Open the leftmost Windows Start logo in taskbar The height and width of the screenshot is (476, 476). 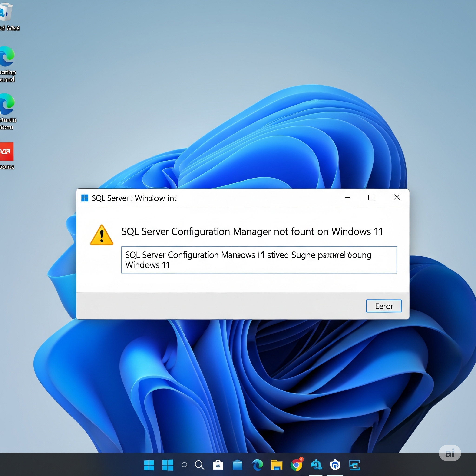point(149,465)
